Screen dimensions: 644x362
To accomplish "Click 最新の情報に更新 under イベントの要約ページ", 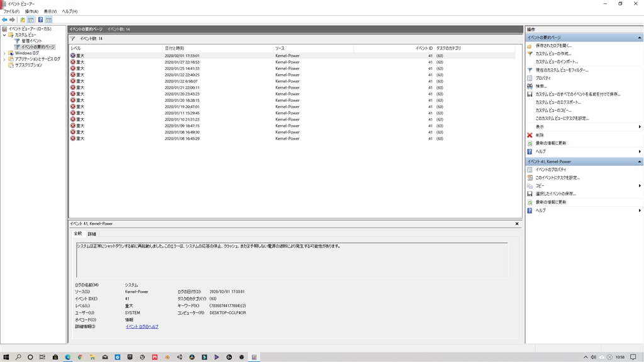I will pyautogui.click(x=550, y=143).
